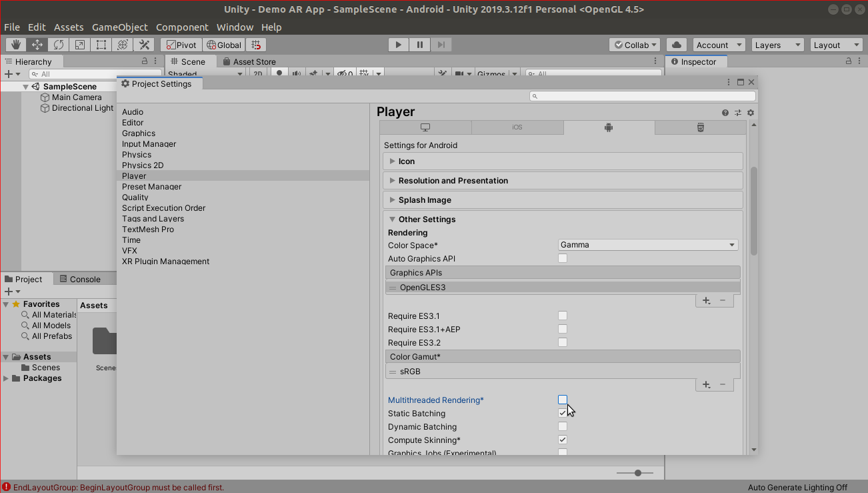Select the Hand tool
Screen dimensions: 868x493
pos(16,45)
